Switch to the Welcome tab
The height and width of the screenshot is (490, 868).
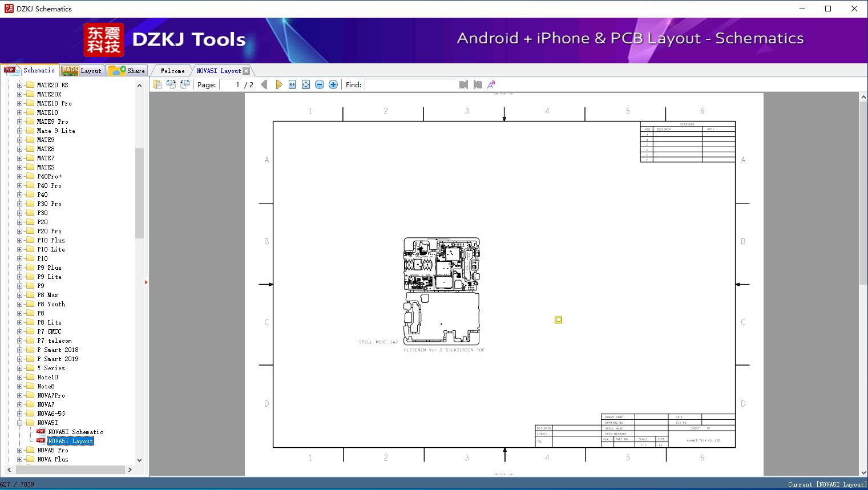pyautogui.click(x=172, y=71)
